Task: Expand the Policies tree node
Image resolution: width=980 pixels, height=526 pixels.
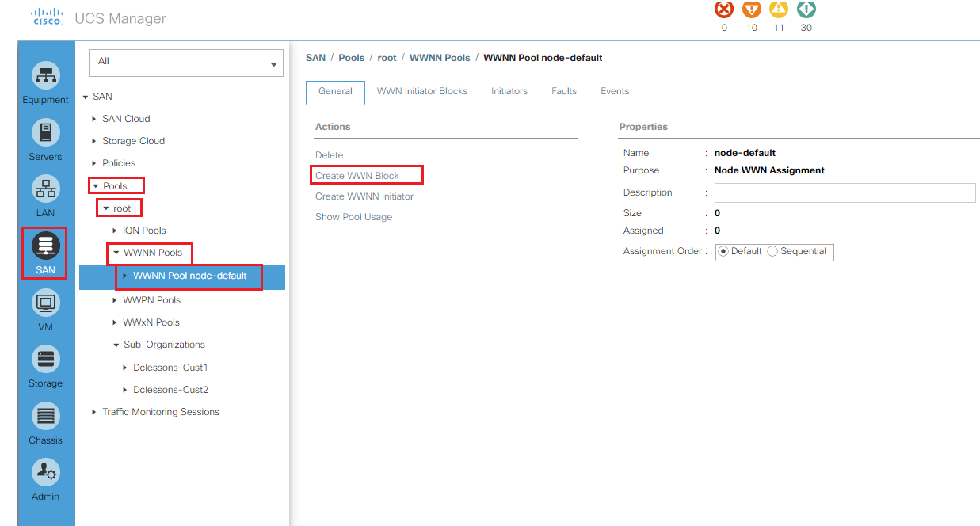Action: [95, 163]
